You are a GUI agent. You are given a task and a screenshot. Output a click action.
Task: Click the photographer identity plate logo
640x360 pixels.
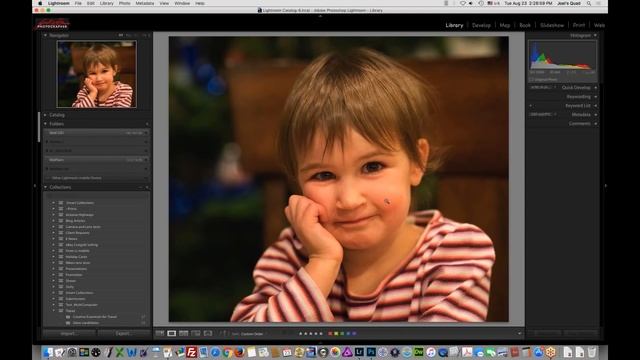point(52,24)
